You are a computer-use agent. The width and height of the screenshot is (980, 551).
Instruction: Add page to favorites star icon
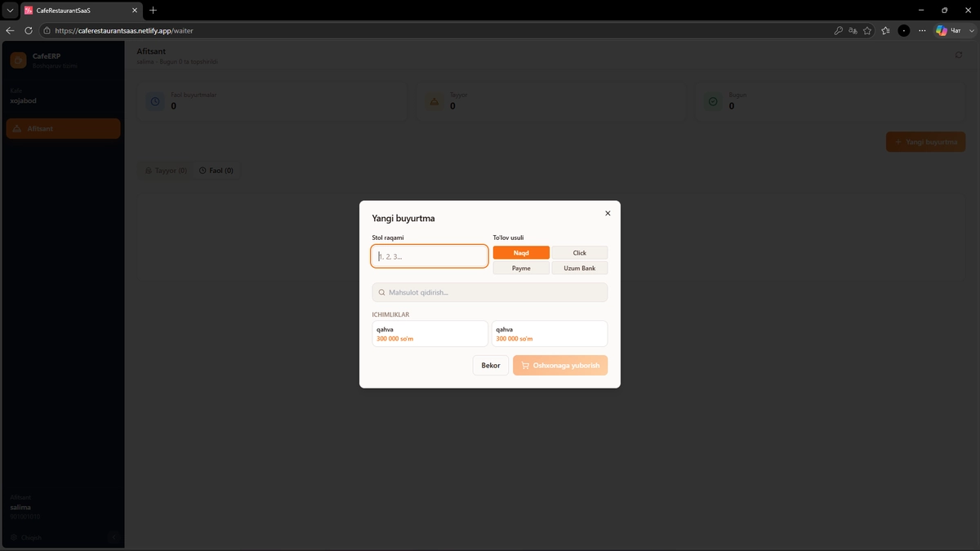point(867,30)
